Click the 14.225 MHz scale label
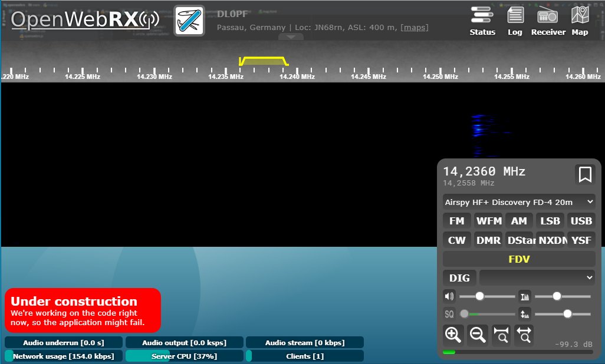Screen dimensions: 605x364 click(x=83, y=77)
